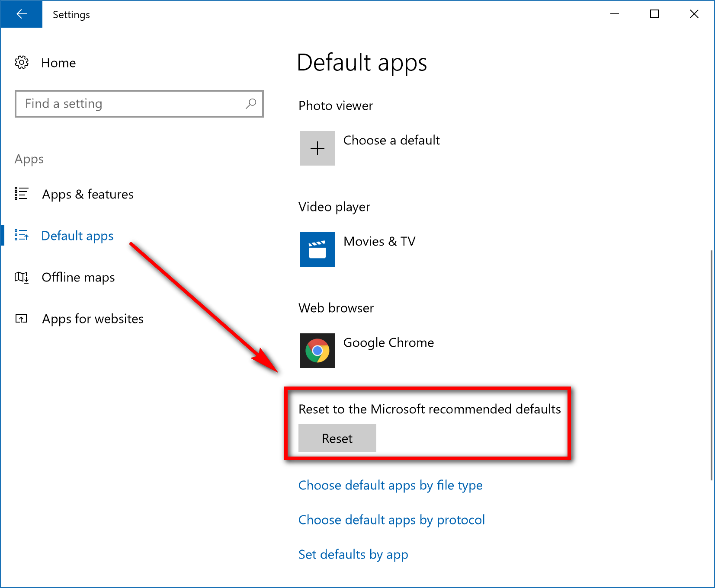Open Home from the sidebar
This screenshot has width=715, height=588.
(x=58, y=63)
